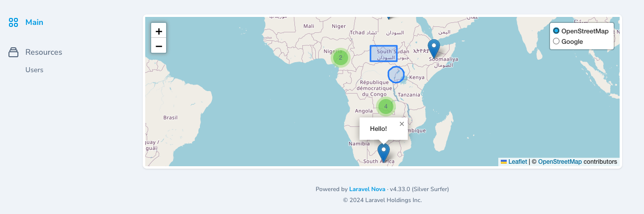Image resolution: width=644 pixels, height=214 pixels.
Task: Close the Hello! popup
Action: tap(402, 124)
